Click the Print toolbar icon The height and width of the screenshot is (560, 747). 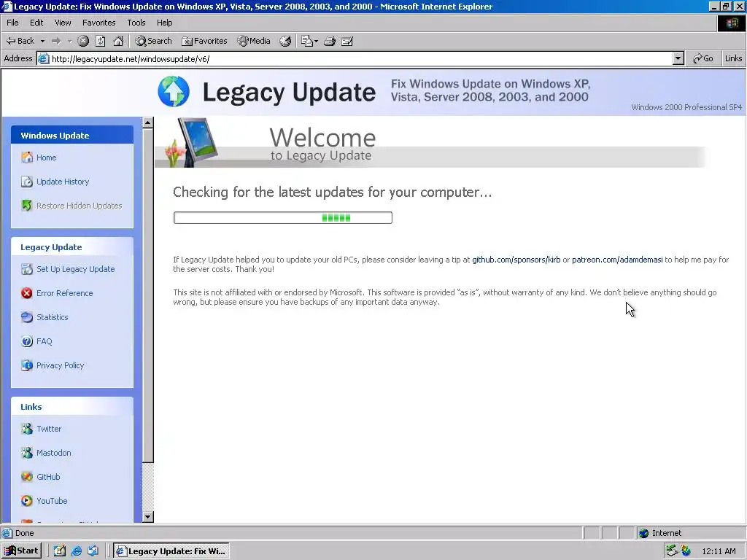click(x=330, y=41)
